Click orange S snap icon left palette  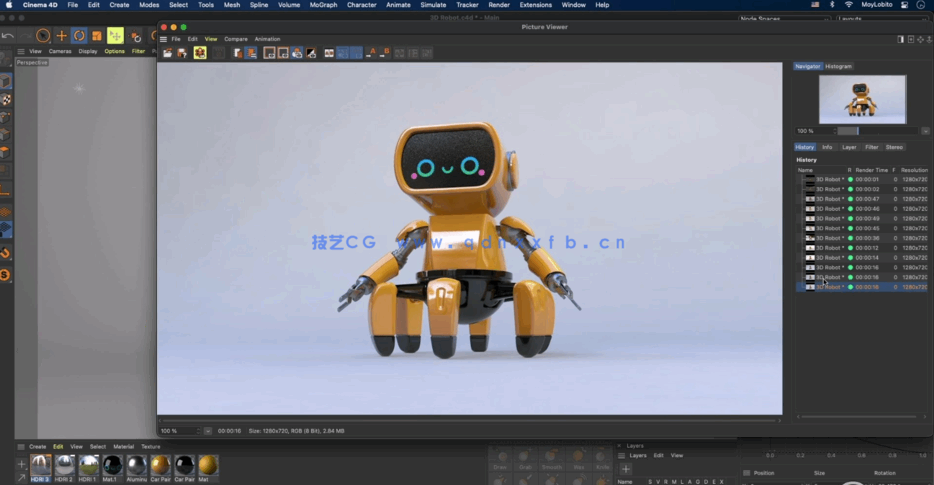point(5,275)
